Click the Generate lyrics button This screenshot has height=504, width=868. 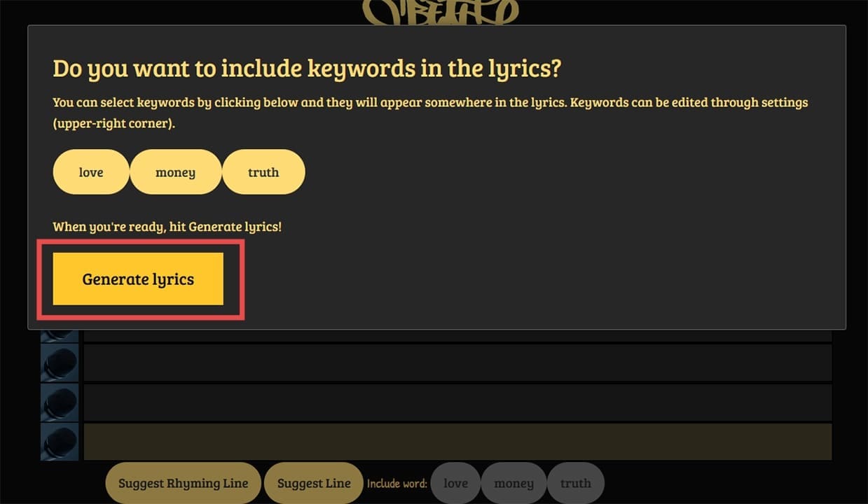pyautogui.click(x=138, y=279)
